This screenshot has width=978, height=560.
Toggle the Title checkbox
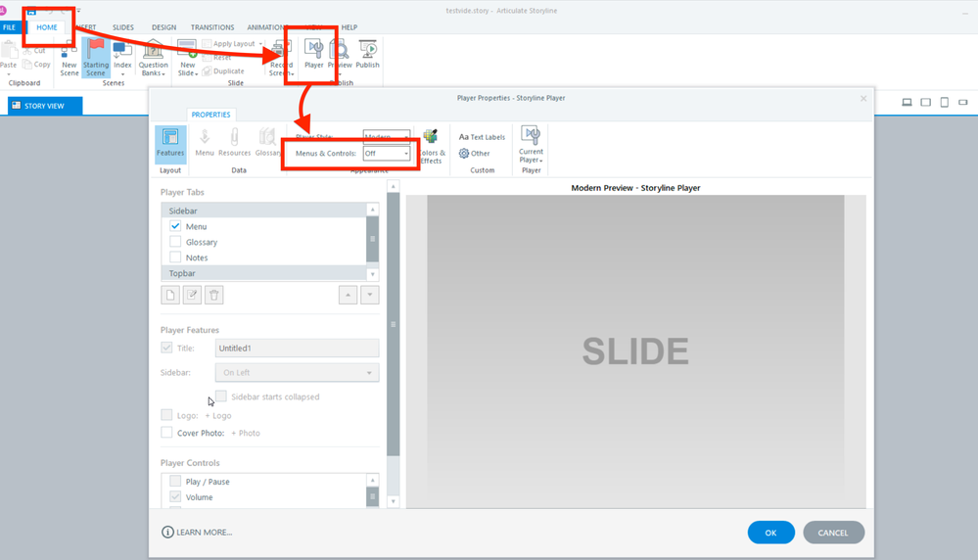coord(166,348)
